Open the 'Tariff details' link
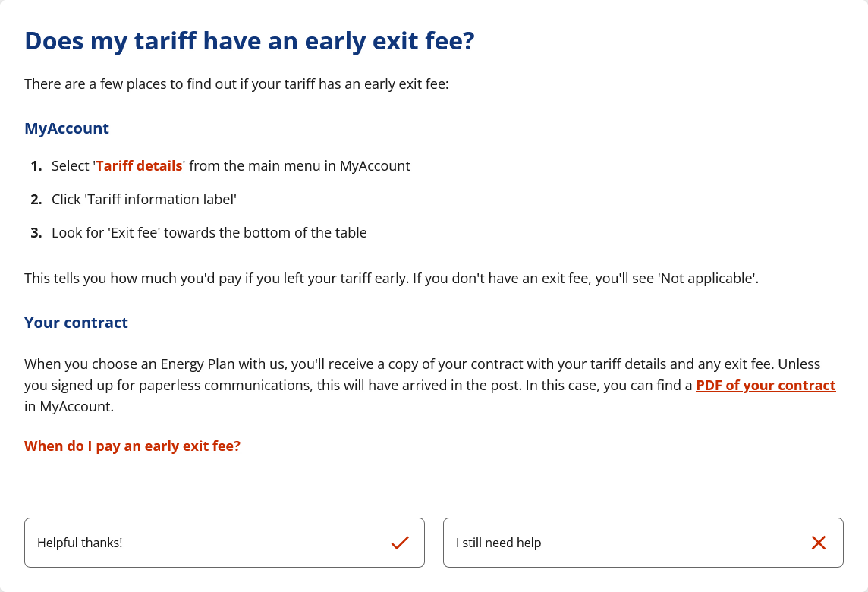This screenshot has height=592, width=868. pos(139,165)
